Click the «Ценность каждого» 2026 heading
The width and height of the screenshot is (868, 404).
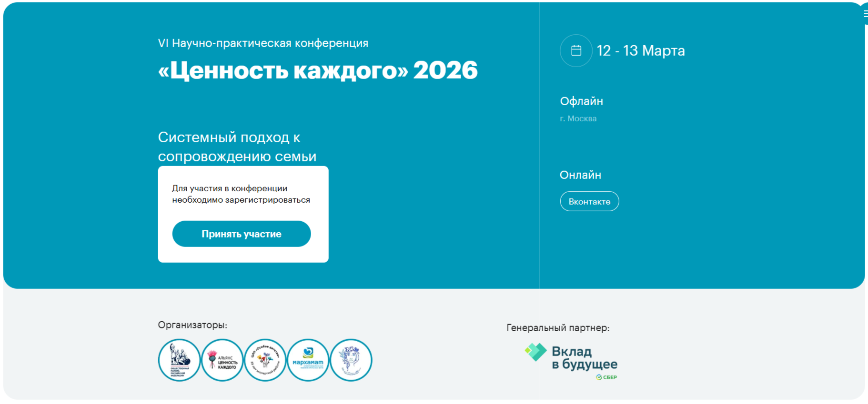[x=318, y=70]
